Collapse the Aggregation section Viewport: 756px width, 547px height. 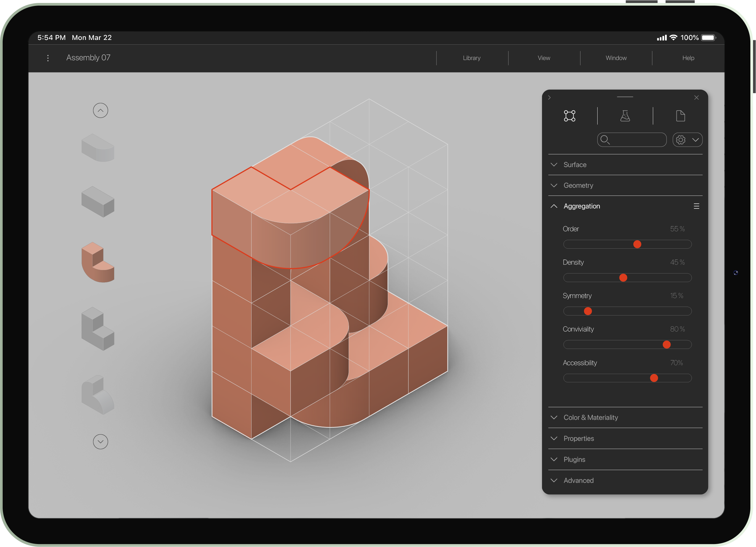(554, 206)
